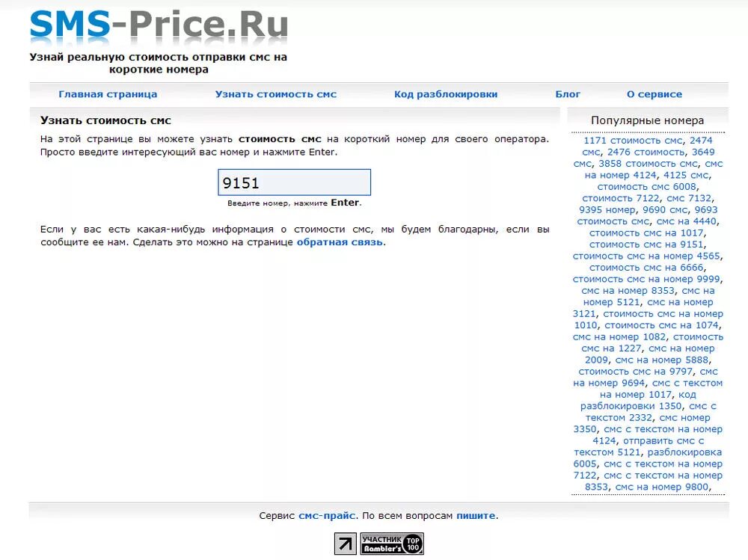Focus the short number input field with 9151

[x=294, y=182]
